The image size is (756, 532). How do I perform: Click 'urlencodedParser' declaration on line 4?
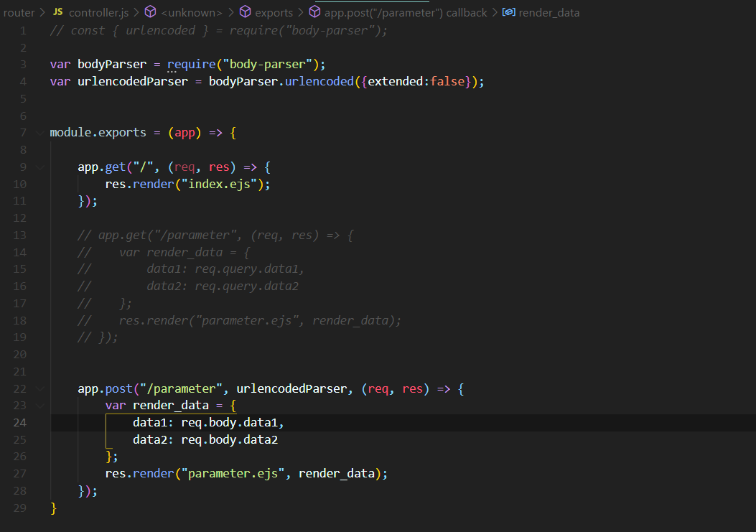tap(133, 82)
